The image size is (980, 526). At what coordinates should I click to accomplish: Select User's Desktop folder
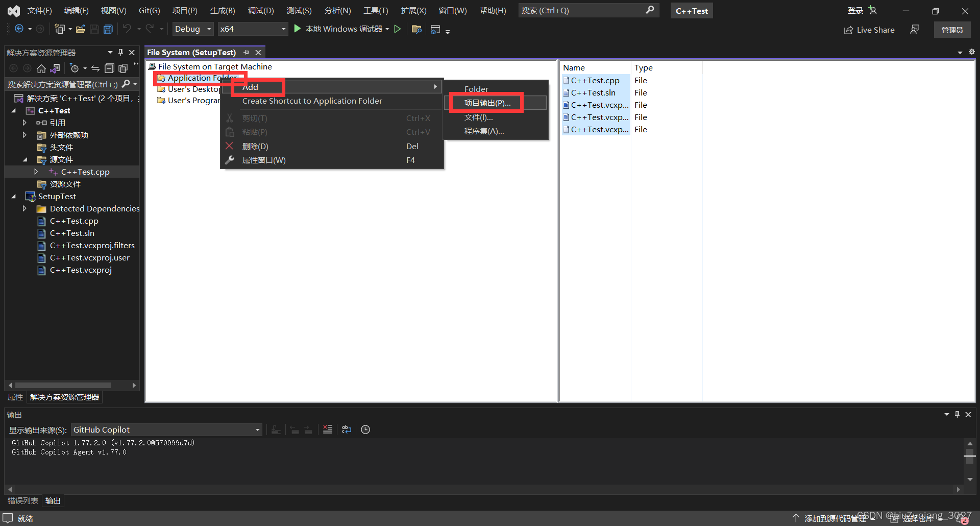(193, 89)
